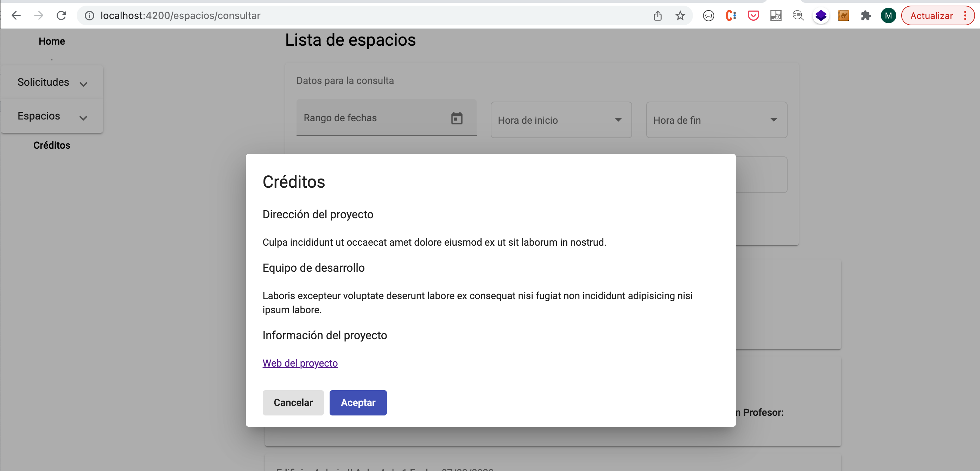This screenshot has height=471, width=980.
Task: Open the circular braces extension icon
Action: point(708,15)
